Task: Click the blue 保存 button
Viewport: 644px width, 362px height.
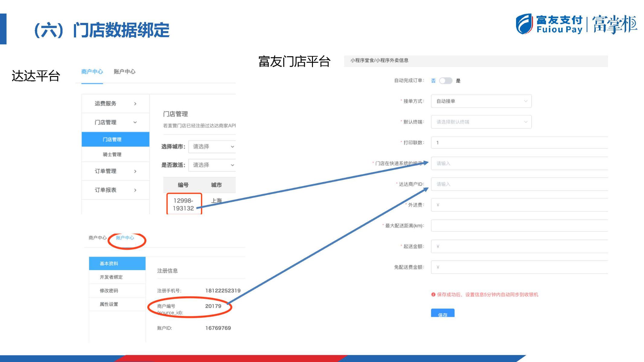Action: 442,313
